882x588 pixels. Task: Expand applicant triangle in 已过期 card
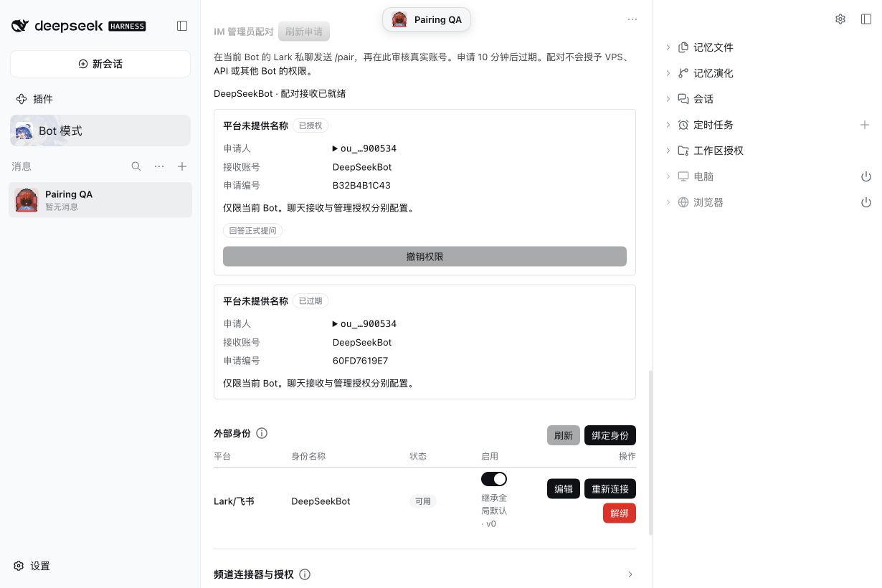pos(336,324)
